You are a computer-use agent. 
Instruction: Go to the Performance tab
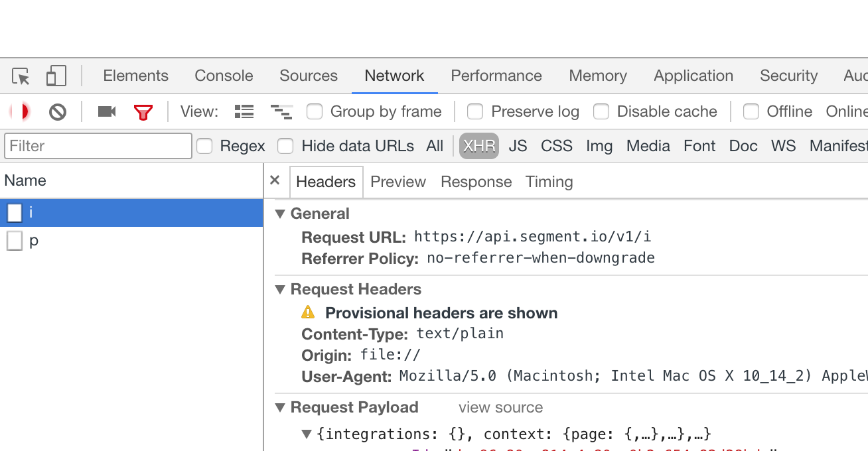[x=496, y=76]
